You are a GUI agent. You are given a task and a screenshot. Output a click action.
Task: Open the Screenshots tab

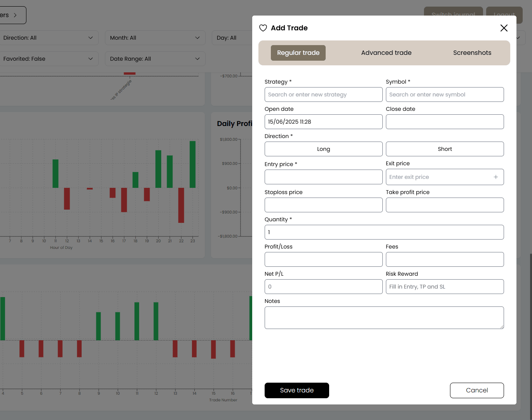tap(472, 52)
